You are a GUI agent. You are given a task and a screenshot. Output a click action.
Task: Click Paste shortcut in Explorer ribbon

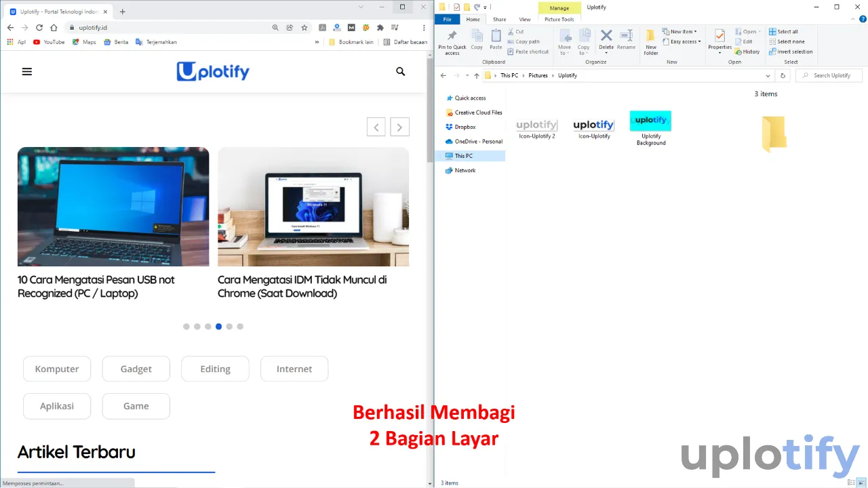point(528,52)
